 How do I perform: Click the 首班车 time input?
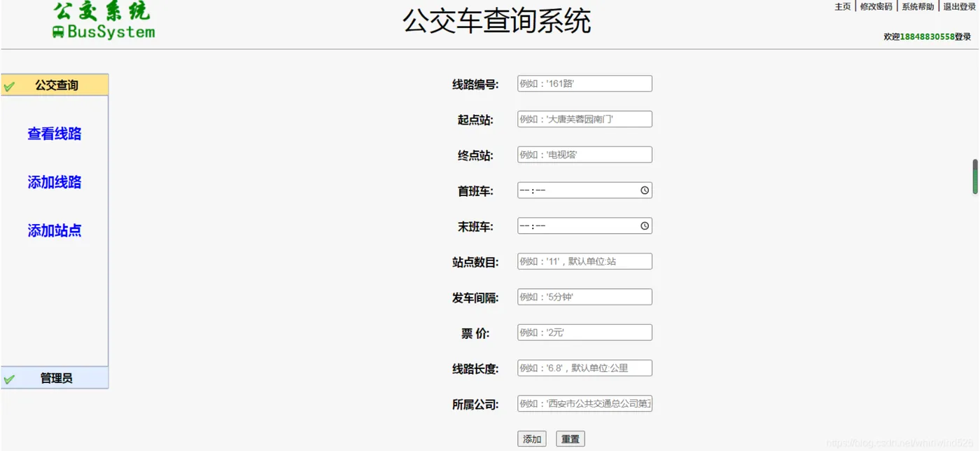click(x=585, y=190)
